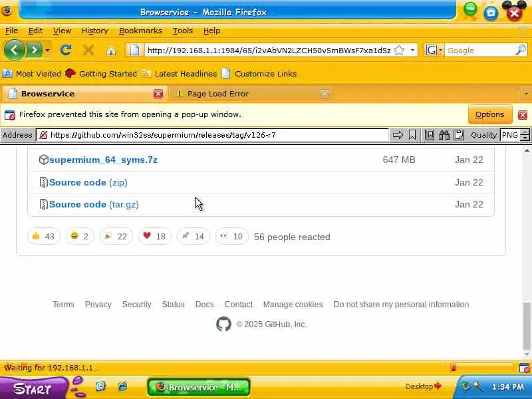Click the Firefox URL bar with the 192.168.1.1 address
The height and width of the screenshot is (399, 532).
[x=269, y=51]
